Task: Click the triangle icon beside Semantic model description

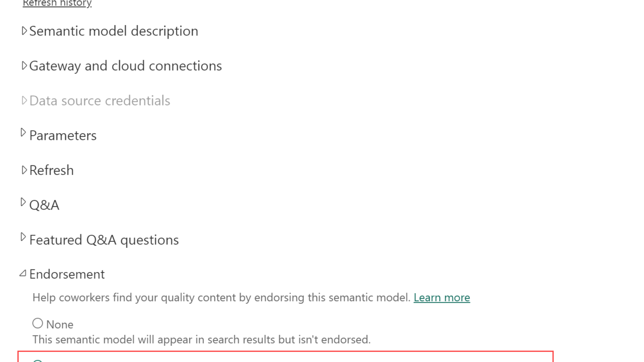Action: [24, 31]
